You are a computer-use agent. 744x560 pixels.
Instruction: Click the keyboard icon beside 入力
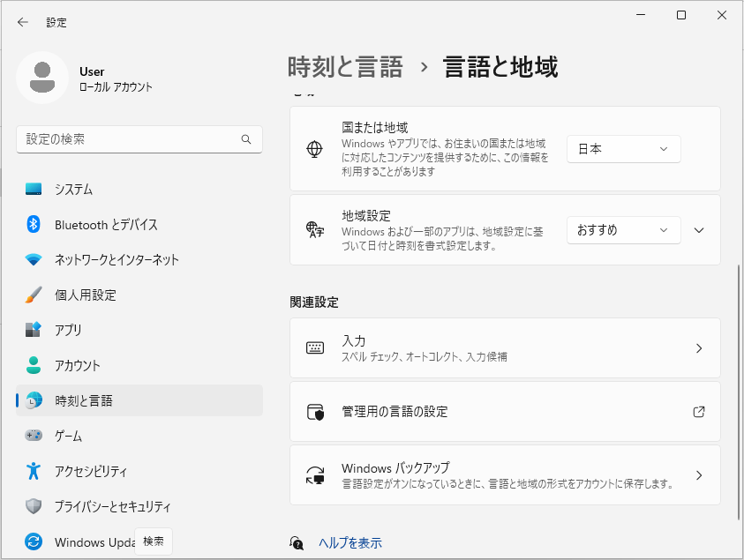pos(314,348)
